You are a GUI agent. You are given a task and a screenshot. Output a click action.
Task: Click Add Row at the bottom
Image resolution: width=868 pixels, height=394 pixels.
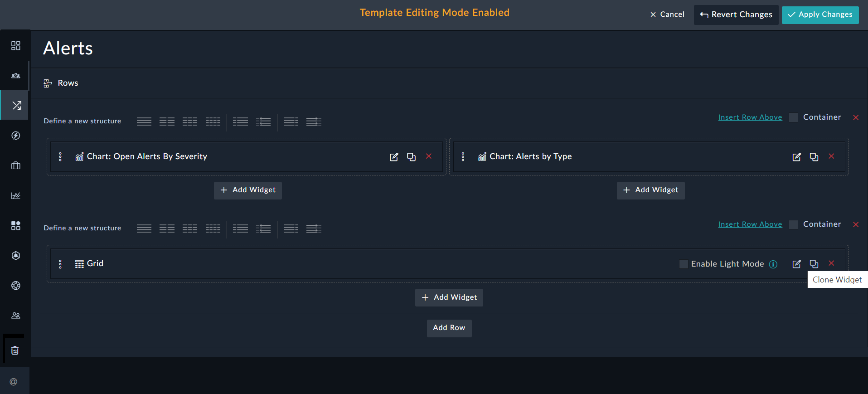(x=449, y=328)
